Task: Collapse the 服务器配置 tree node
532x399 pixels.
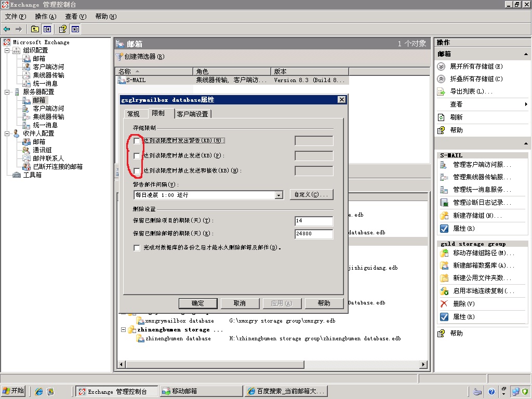Action: click(x=6, y=92)
